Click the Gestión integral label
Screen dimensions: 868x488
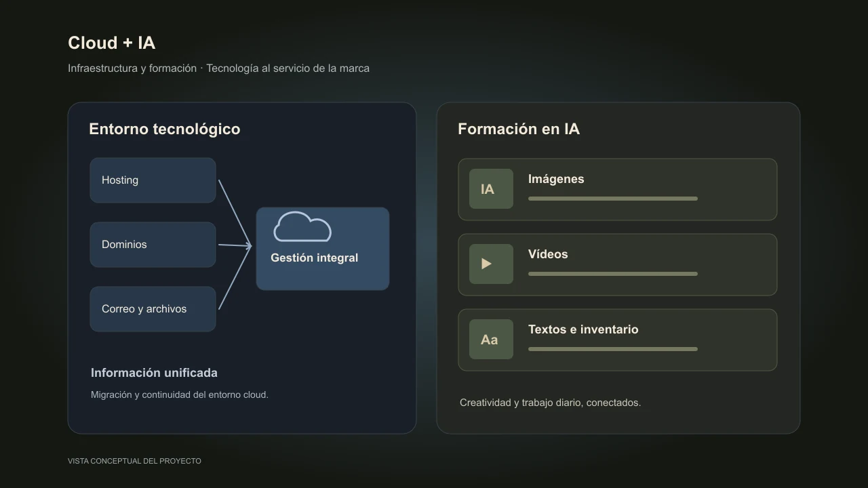click(314, 258)
